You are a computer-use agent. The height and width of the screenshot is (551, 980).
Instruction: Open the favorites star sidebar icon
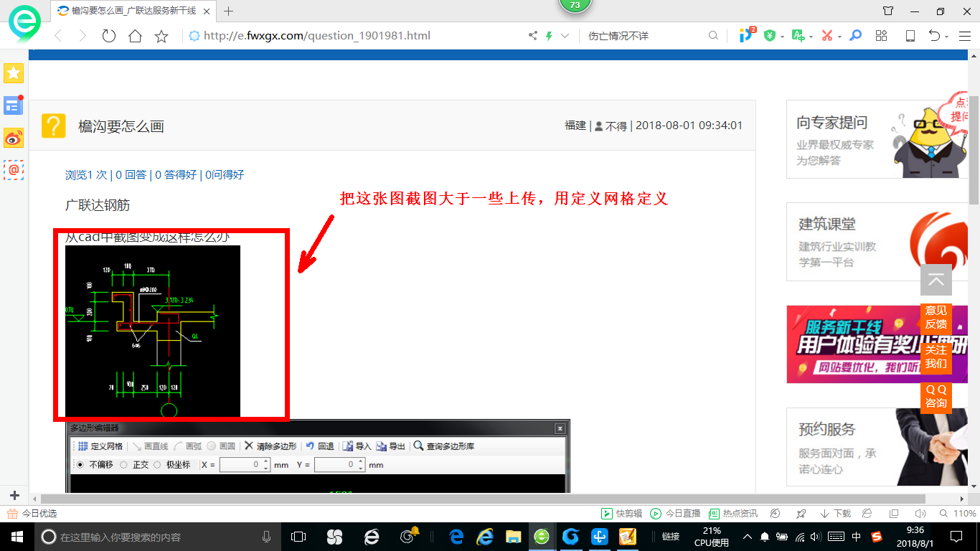(14, 72)
